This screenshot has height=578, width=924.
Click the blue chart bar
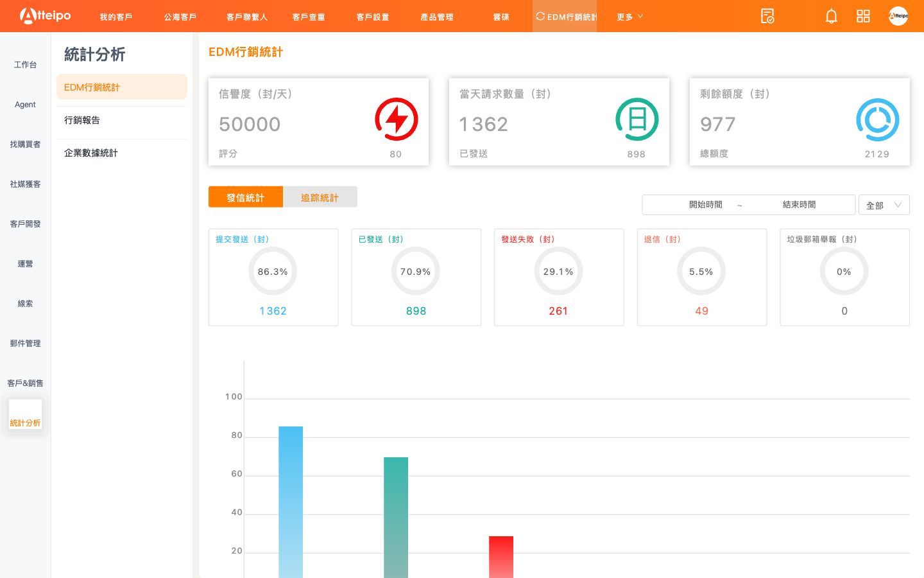click(x=291, y=502)
